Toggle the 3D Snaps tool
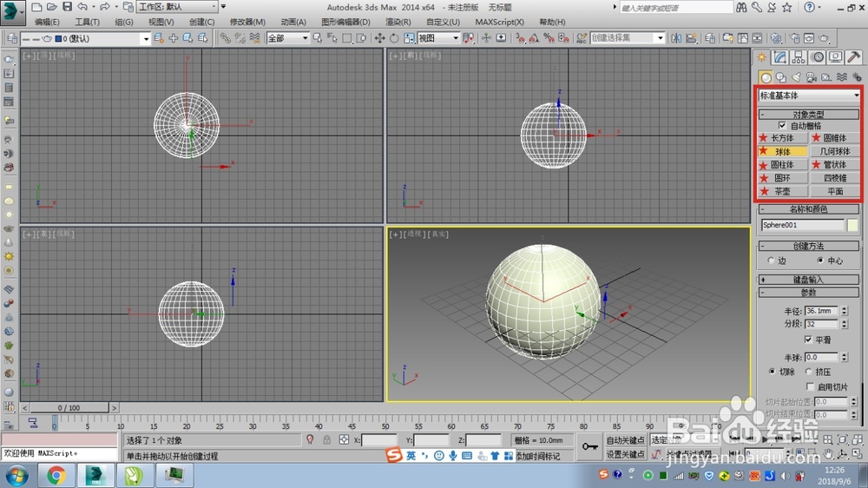Screen dimensions: 868x488 [x=519, y=38]
